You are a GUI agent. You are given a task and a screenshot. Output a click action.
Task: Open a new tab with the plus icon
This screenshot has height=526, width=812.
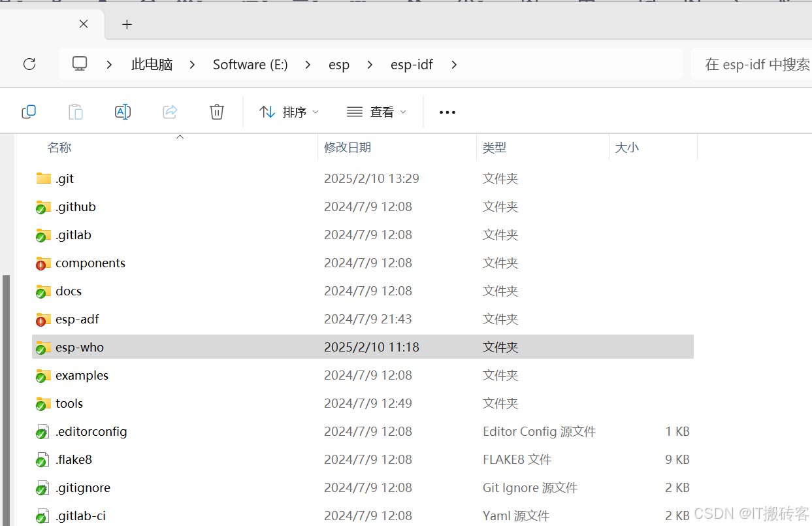(x=127, y=24)
